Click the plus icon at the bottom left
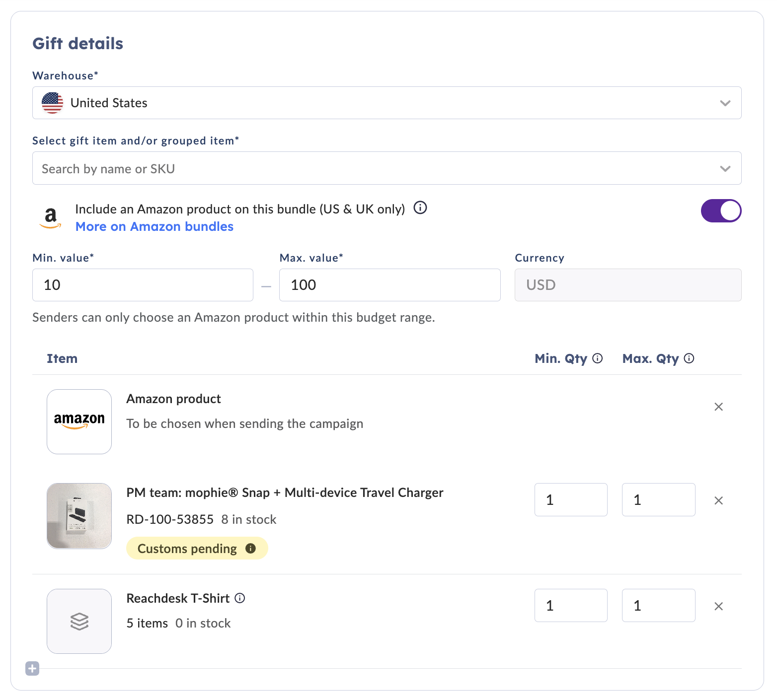777x700 pixels. pos(32,669)
